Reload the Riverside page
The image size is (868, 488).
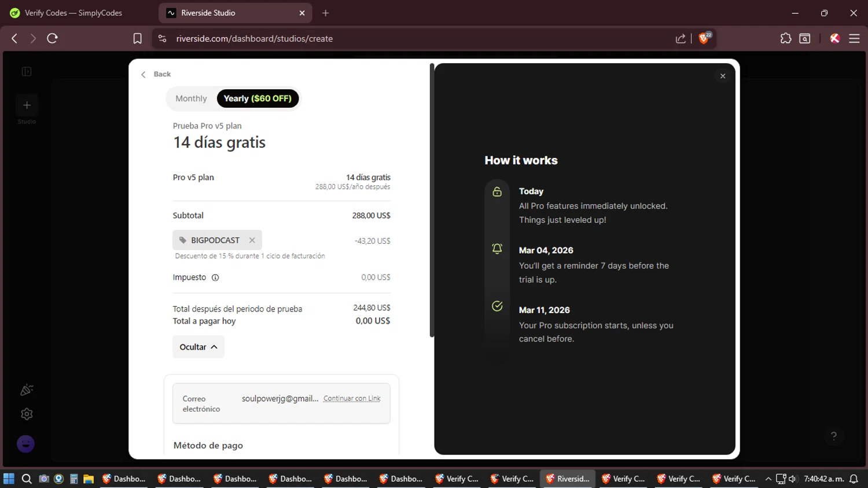53,39
